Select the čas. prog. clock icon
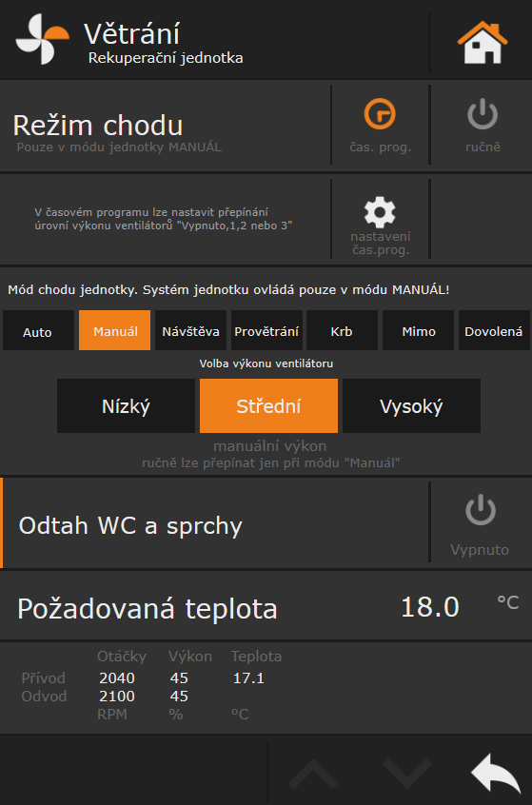Viewport: 532px width, 805px height. point(380,114)
